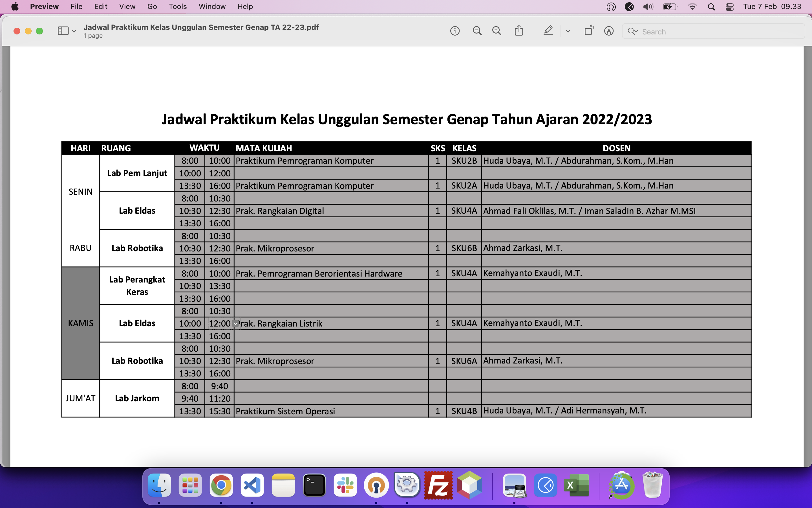
Task: Open search options magnifier dropdown
Action: pyautogui.click(x=632, y=31)
